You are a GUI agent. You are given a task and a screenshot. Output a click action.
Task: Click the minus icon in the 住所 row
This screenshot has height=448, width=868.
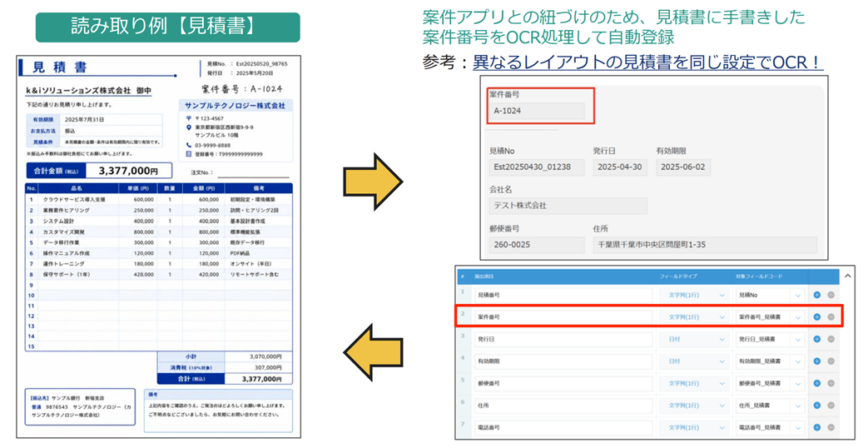tap(831, 406)
